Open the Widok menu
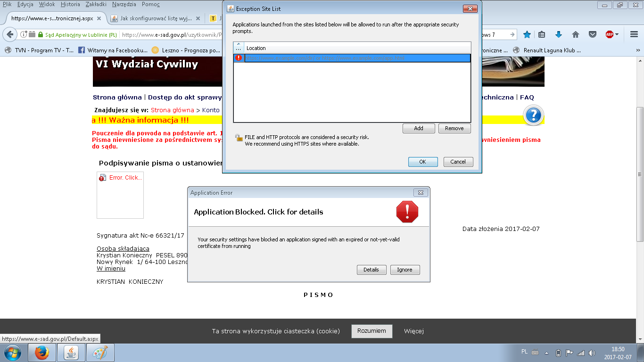This screenshot has width=644, height=362. [47, 4]
